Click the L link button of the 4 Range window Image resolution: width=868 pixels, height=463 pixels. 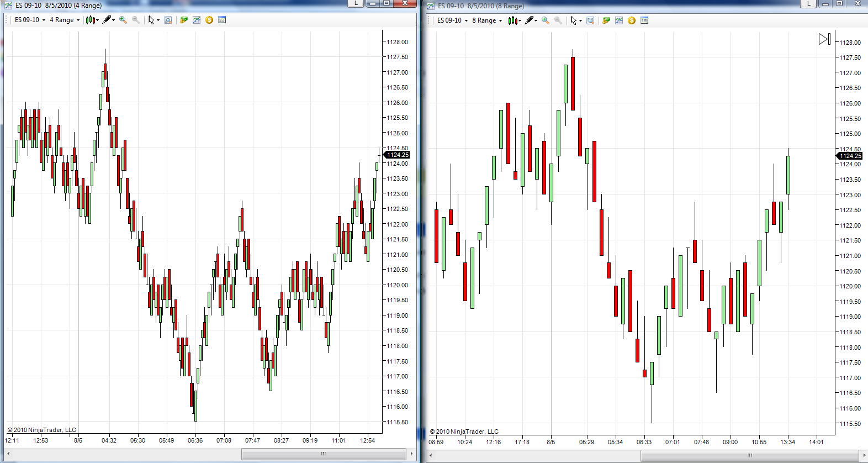[x=356, y=3]
